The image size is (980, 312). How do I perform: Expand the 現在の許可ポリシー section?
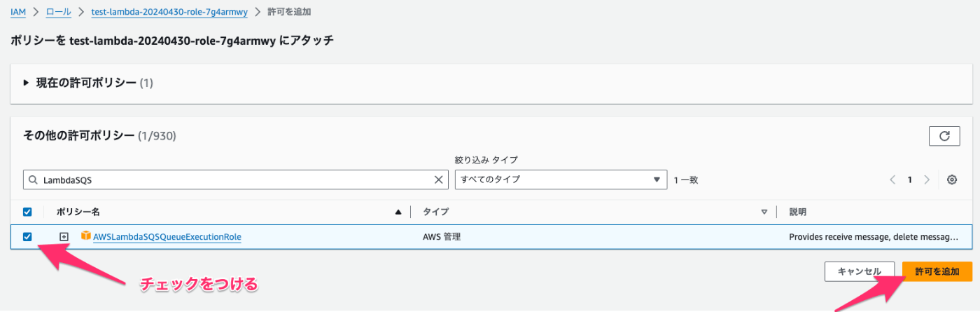coord(27,83)
